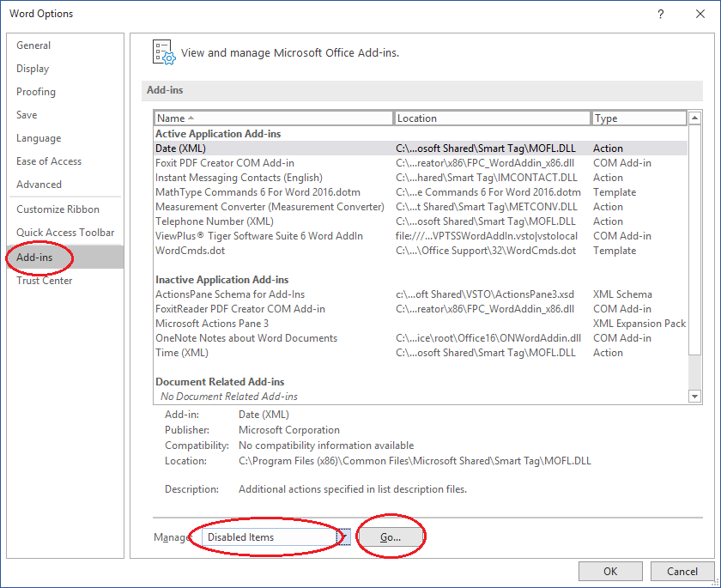Select the Proofing category
The width and height of the screenshot is (721, 588).
[36, 92]
